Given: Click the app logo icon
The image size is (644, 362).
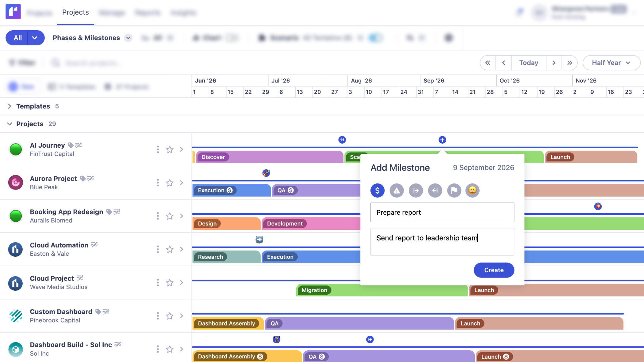Looking at the screenshot, I should coord(13,12).
